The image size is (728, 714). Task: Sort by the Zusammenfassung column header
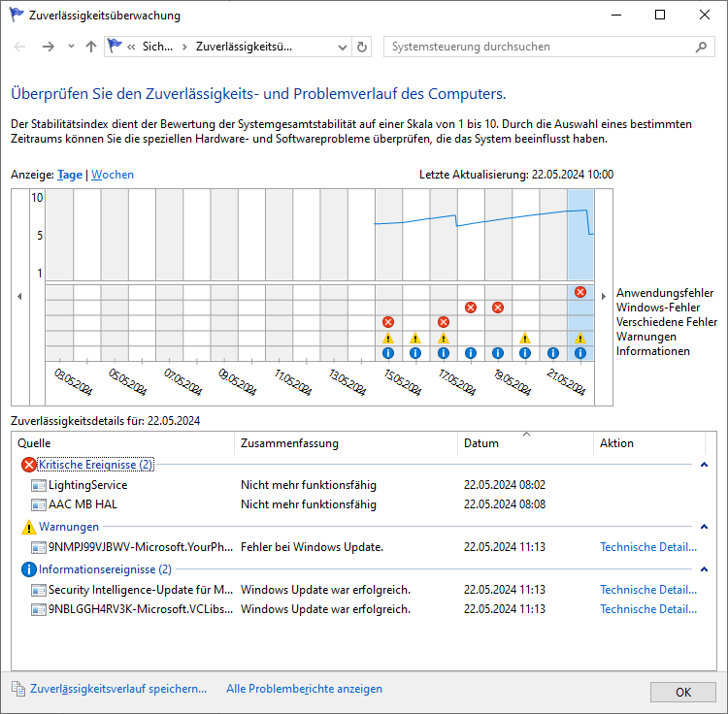(x=347, y=443)
